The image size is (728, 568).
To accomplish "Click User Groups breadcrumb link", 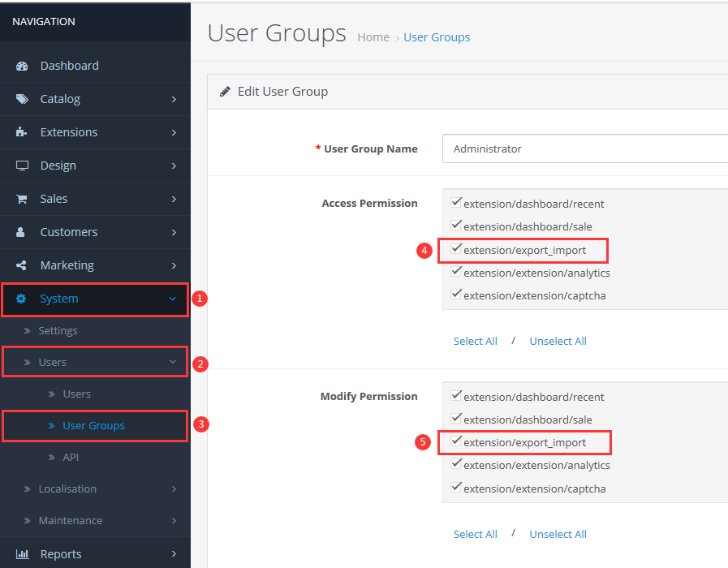I will tap(437, 37).
